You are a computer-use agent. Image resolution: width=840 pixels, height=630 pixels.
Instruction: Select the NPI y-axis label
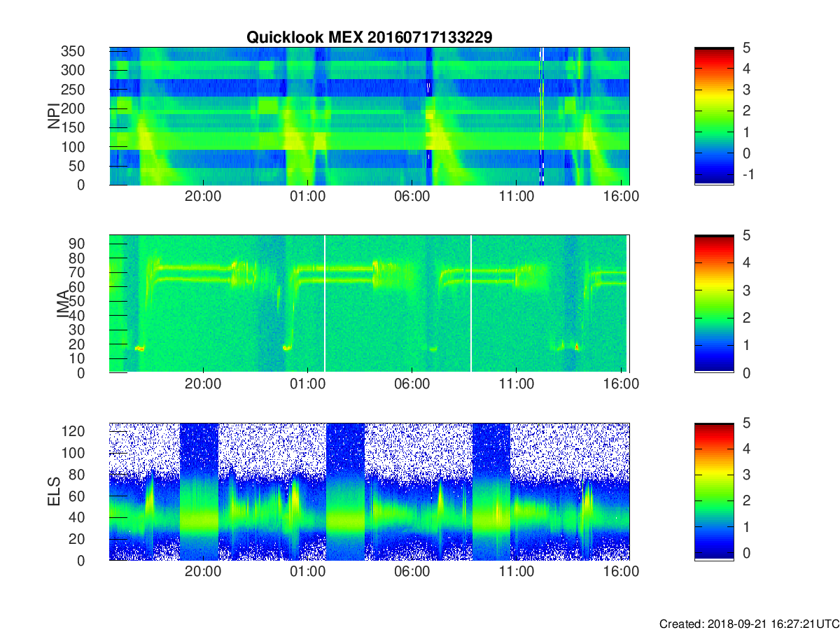pos(54,116)
